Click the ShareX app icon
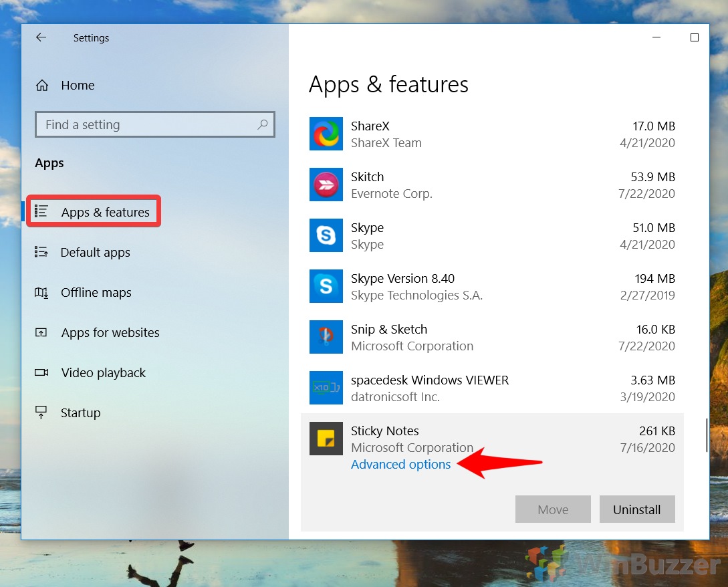Viewport: 728px width, 587px height. pyautogui.click(x=326, y=134)
